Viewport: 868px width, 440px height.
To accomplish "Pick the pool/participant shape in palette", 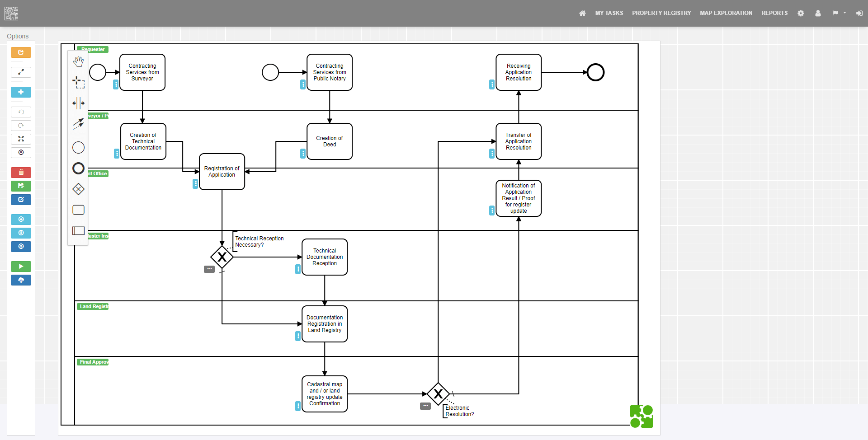I will pos(78,230).
